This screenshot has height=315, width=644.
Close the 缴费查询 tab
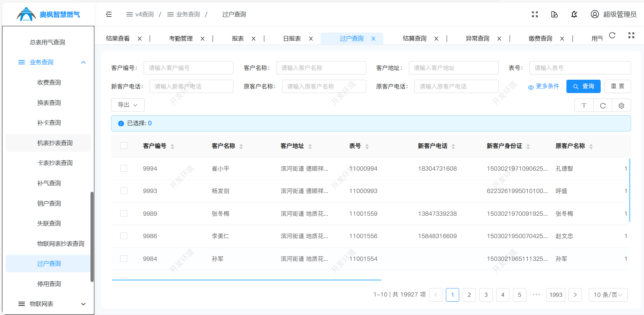[562, 39]
